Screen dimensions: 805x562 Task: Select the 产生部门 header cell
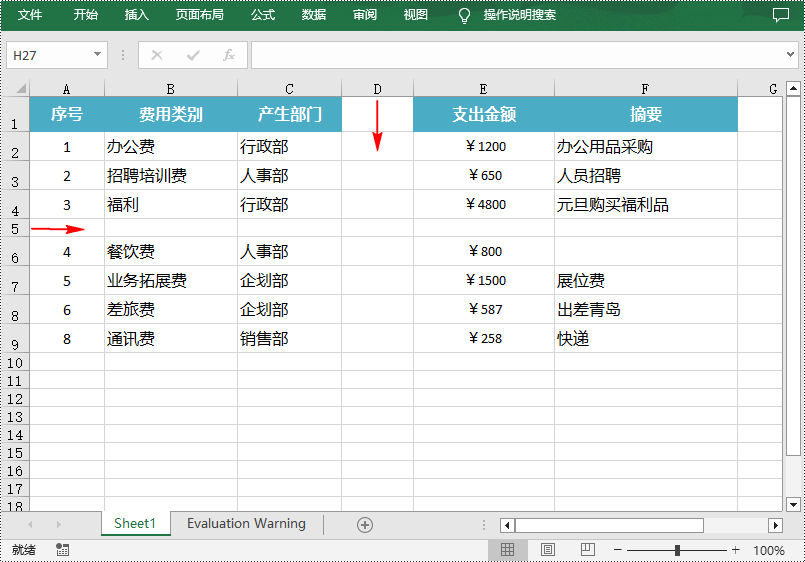click(x=290, y=114)
